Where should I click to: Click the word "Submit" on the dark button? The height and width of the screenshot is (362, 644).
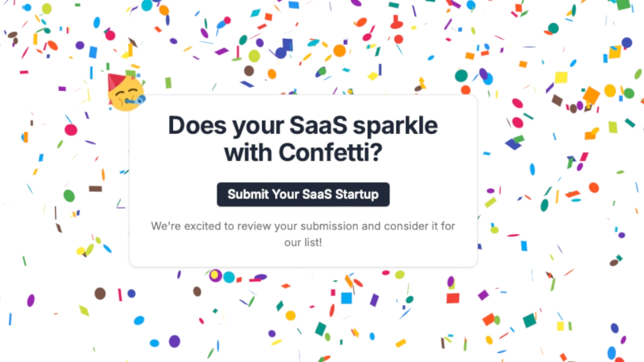(248, 195)
